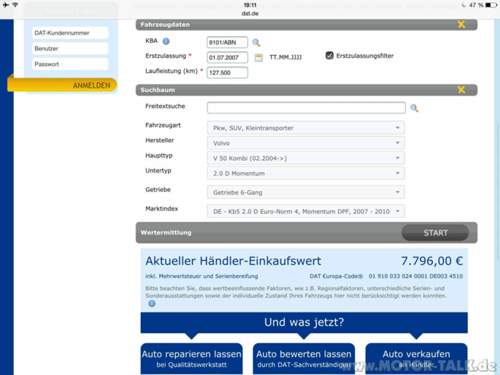Click the Erstzulassung date field
Image resolution: width=500 pixels, height=375 pixels.
pyautogui.click(x=227, y=57)
